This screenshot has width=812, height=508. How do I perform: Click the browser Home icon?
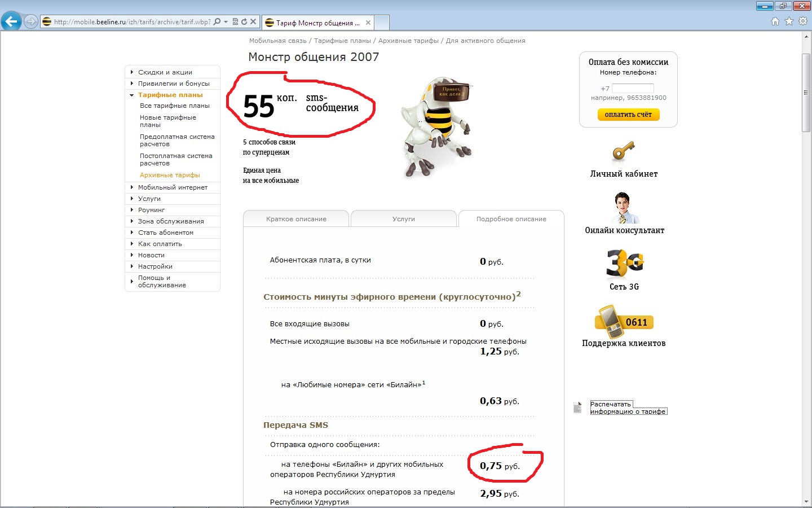click(775, 21)
